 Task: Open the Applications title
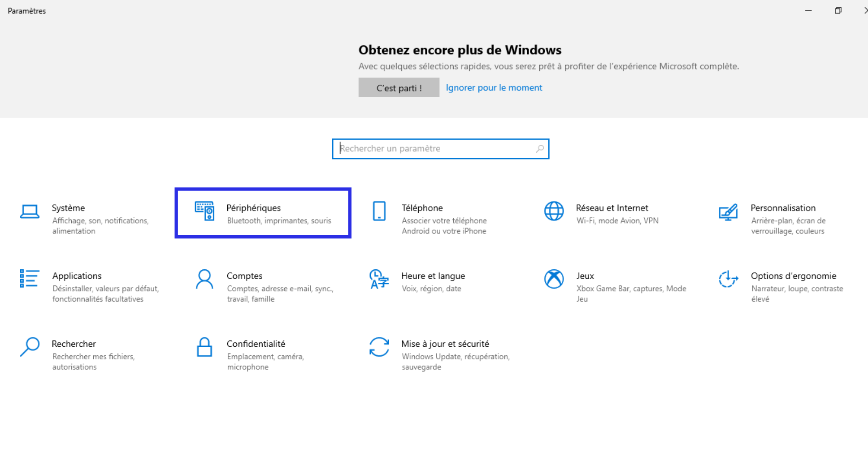(77, 276)
